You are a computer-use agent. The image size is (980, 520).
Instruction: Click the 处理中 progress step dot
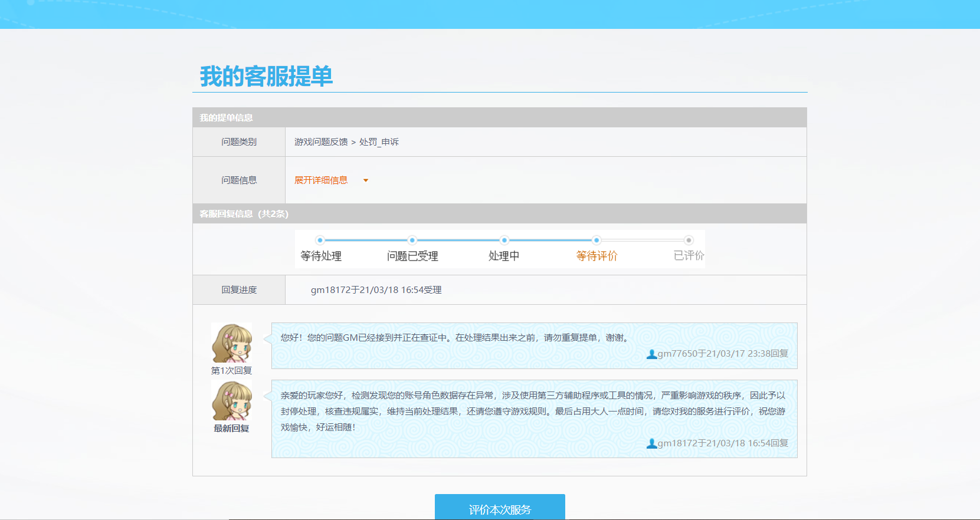(x=504, y=240)
